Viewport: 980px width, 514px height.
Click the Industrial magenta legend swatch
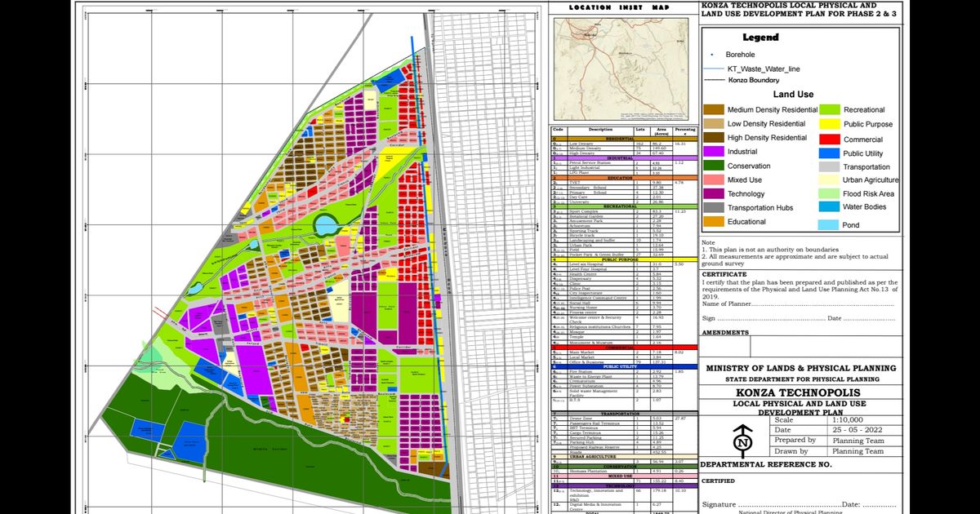(714, 152)
